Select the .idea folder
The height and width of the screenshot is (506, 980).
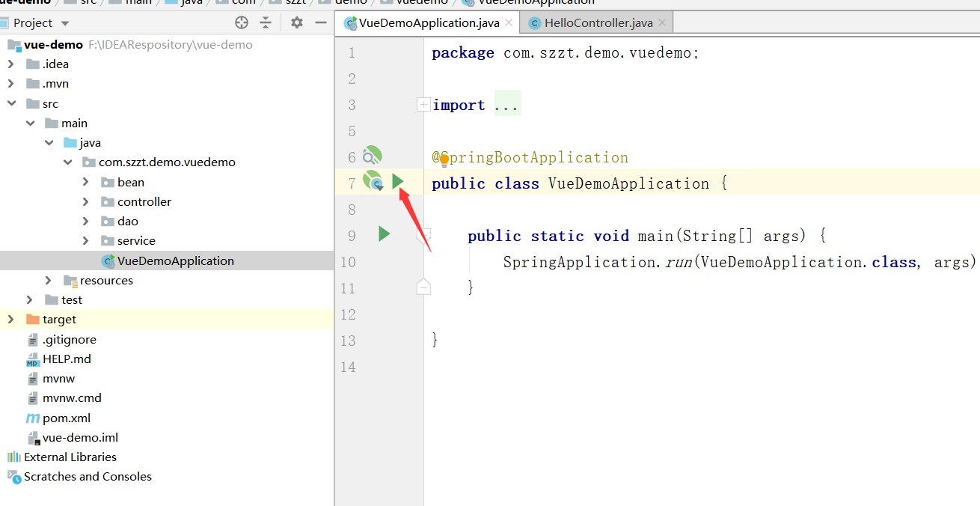(55, 64)
